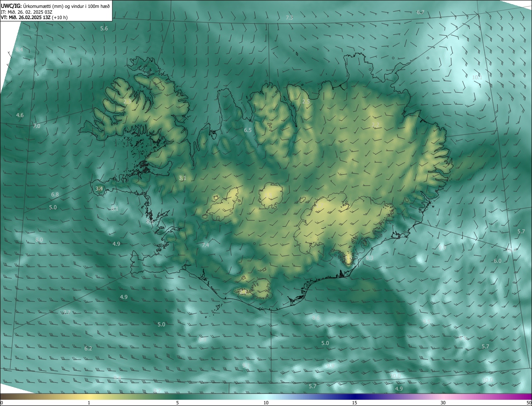Click the color scale tick label 50

click(529, 403)
